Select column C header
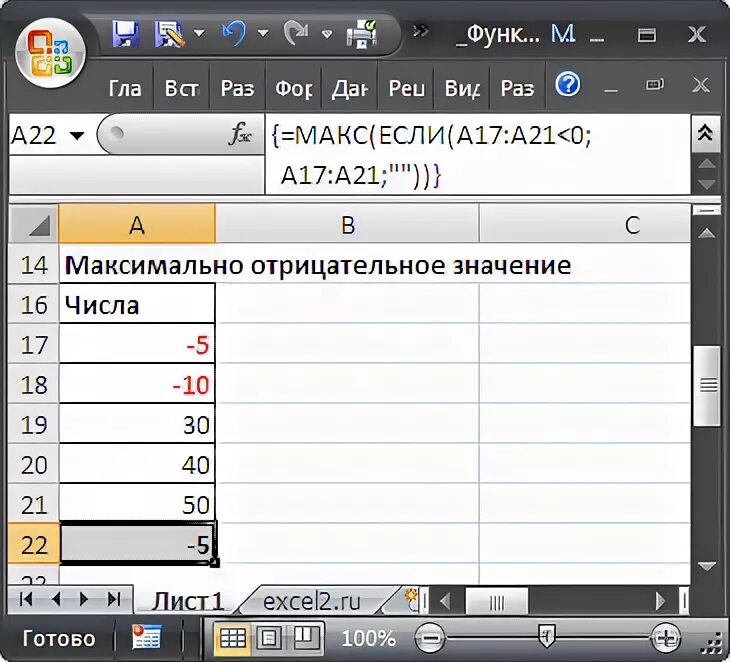The height and width of the screenshot is (662, 730). point(585,224)
